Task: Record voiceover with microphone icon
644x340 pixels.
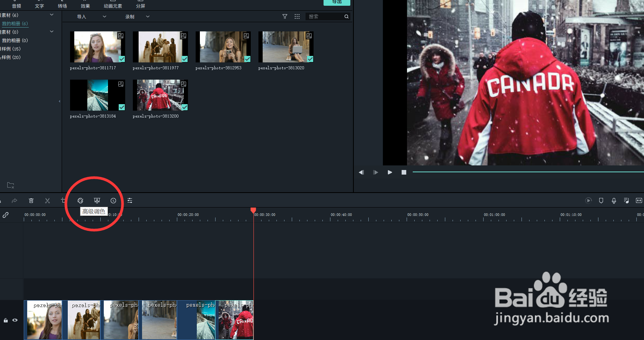Action: (614, 201)
